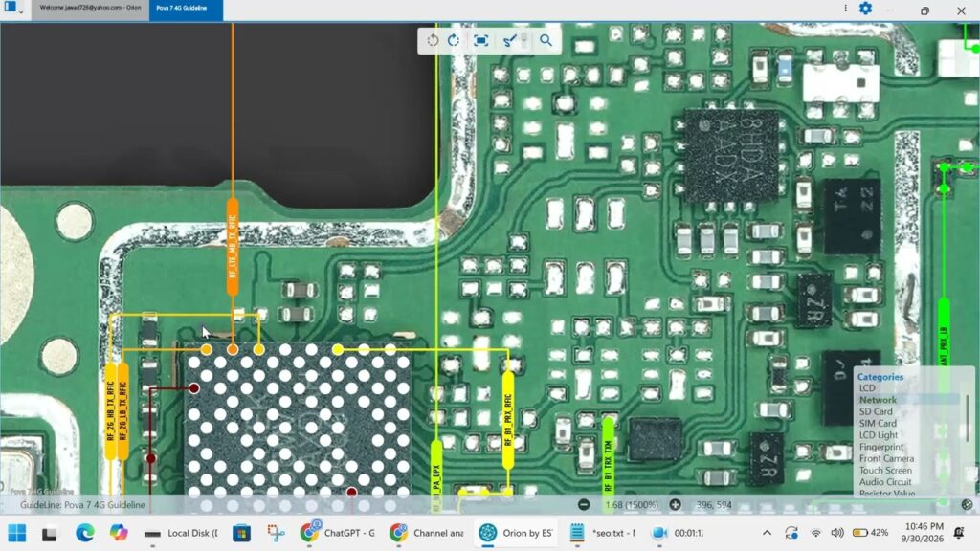Open the dropdown beside the line tool
This screenshot has width=980, height=551.
pyautogui.click(x=524, y=40)
